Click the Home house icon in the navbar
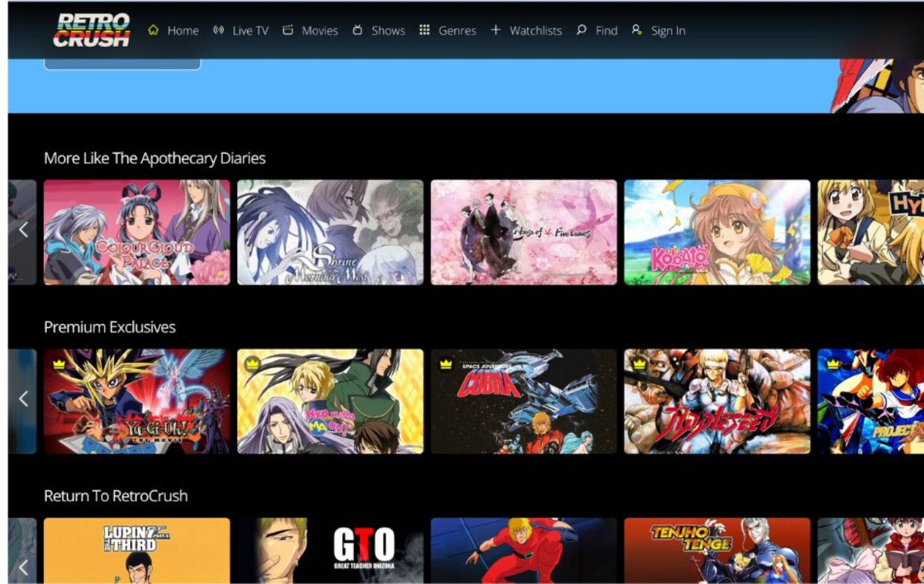924x584 pixels. [x=154, y=29]
